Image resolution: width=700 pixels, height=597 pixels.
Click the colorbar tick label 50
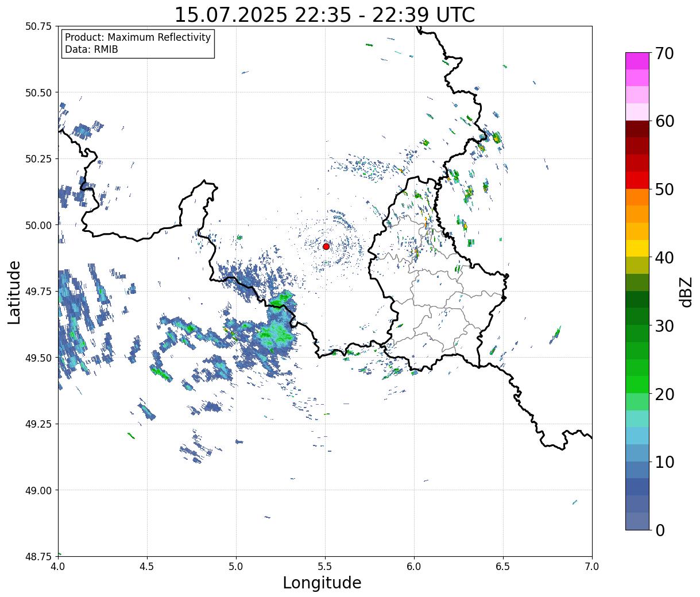click(x=664, y=189)
